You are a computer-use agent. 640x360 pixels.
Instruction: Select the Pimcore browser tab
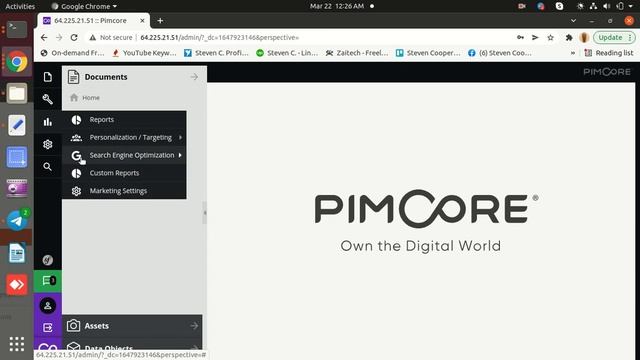tap(94, 20)
